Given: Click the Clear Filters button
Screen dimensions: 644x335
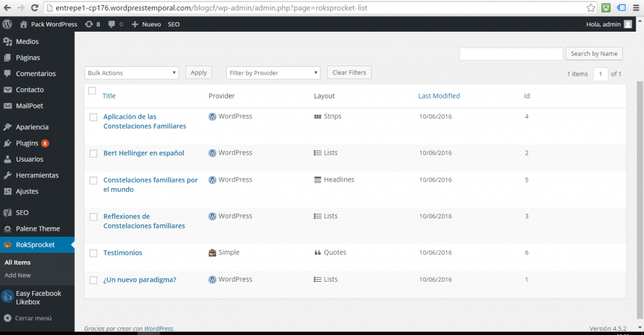Looking at the screenshot, I should (349, 73).
